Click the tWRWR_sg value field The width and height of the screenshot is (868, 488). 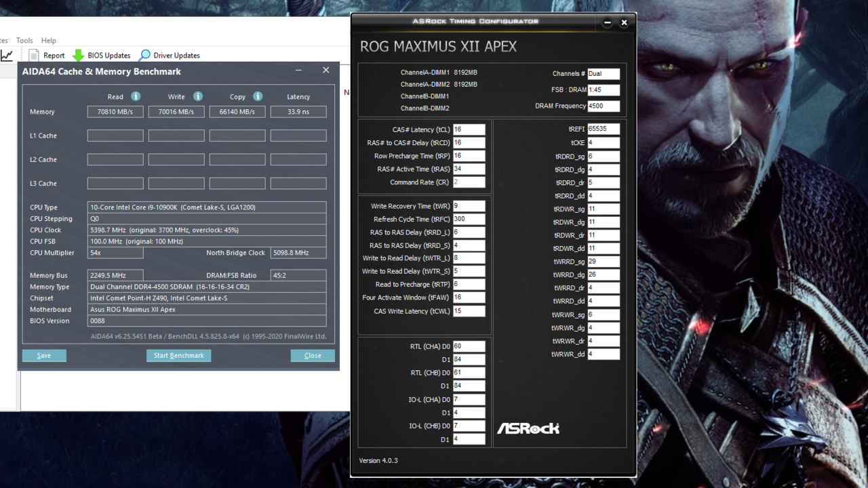pos(604,314)
